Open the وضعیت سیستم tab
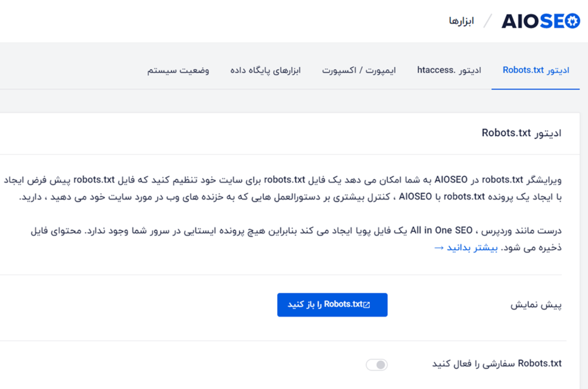 click(178, 70)
